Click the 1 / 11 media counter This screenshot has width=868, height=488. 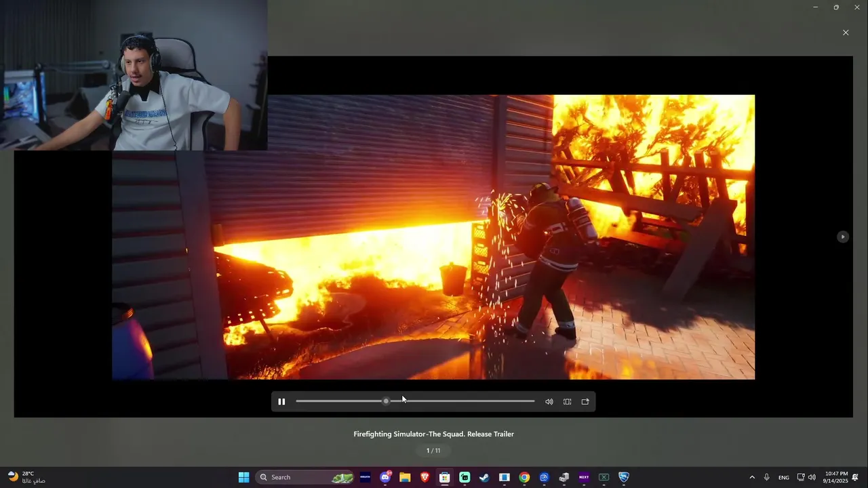point(433,451)
